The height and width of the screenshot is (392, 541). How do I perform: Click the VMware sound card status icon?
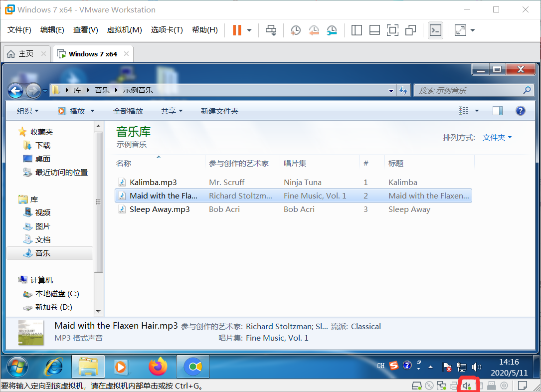(467, 386)
